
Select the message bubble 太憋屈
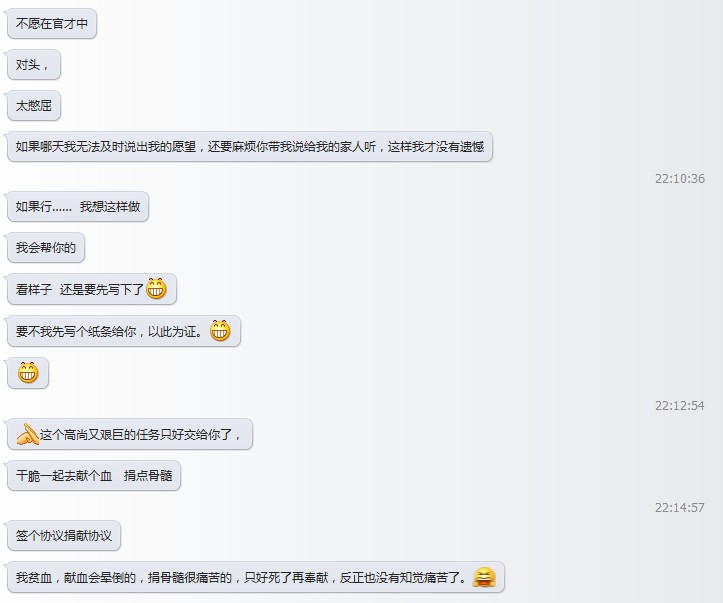pyautogui.click(x=34, y=106)
